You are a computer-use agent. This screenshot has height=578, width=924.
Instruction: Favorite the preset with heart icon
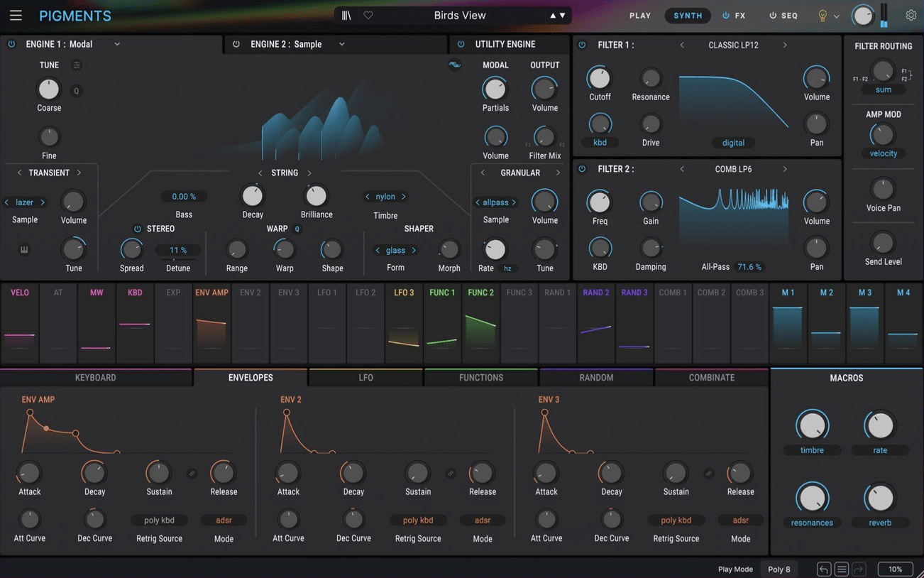tap(368, 15)
